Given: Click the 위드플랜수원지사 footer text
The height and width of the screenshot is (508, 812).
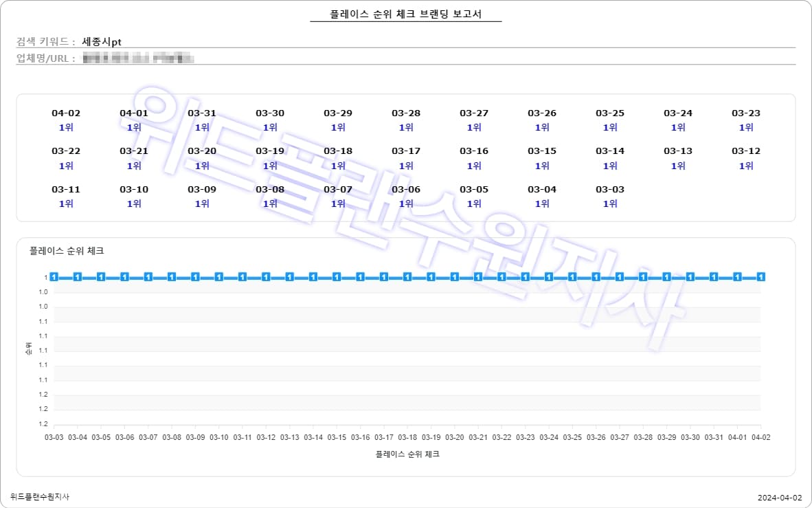Looking at the screenshot, I should 40,497.
